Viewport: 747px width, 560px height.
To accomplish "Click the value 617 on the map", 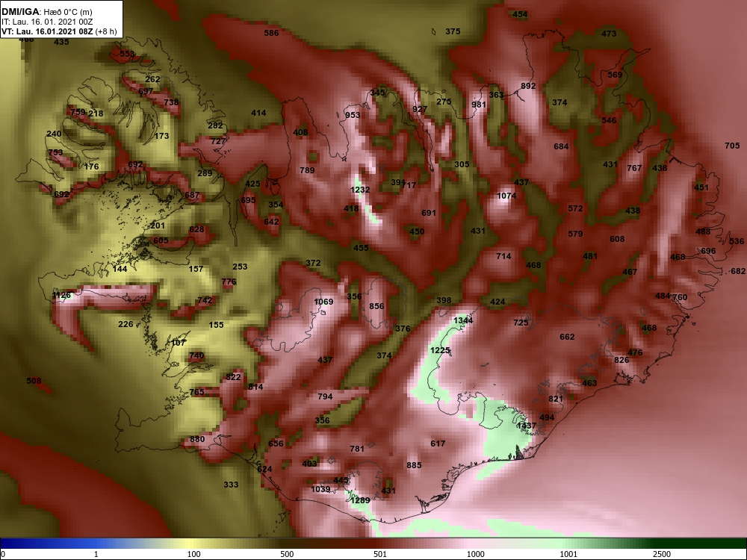I will 437,444.
